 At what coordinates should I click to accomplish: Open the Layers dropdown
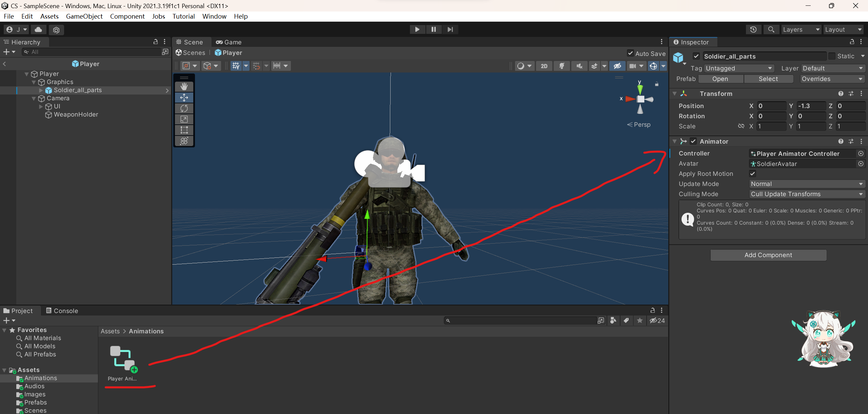pyautogui.click(x=801, y=29)
